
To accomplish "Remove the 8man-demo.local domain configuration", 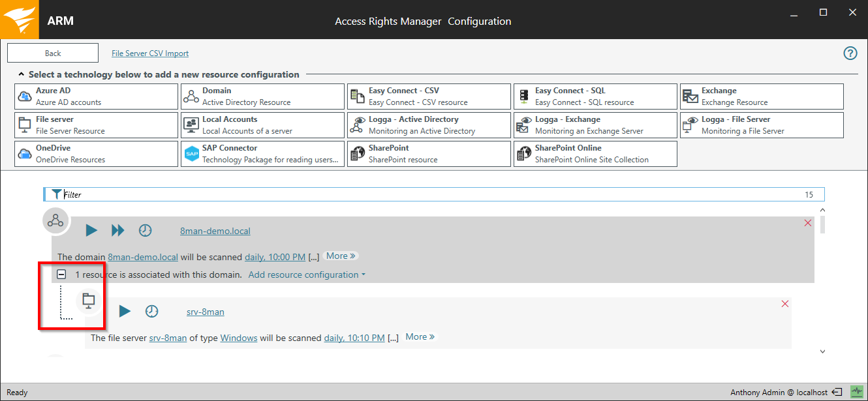I will click(x=808, y=223).
